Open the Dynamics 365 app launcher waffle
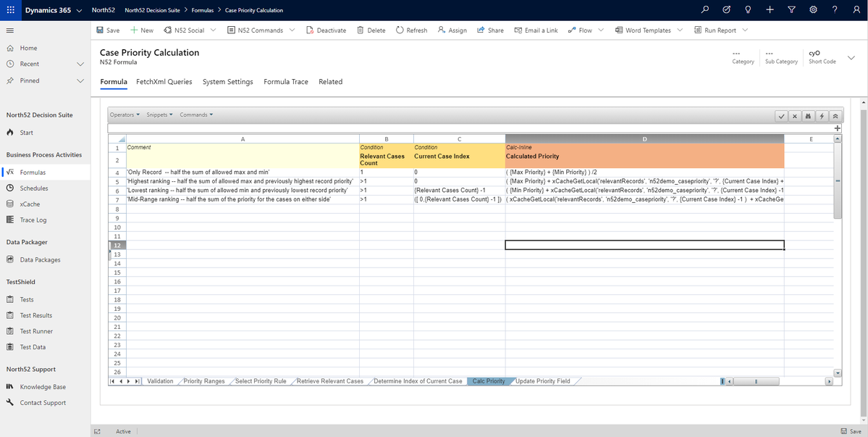 (x=11, y=10)
